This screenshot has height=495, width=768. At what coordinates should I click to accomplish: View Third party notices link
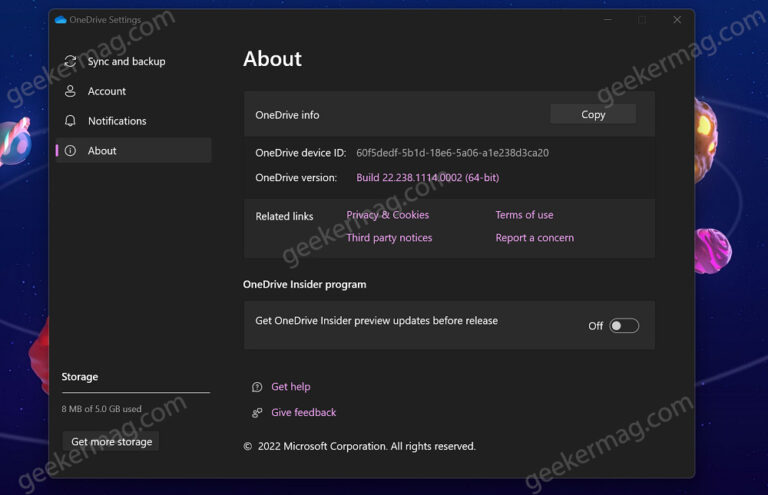[x=389, y=238]
